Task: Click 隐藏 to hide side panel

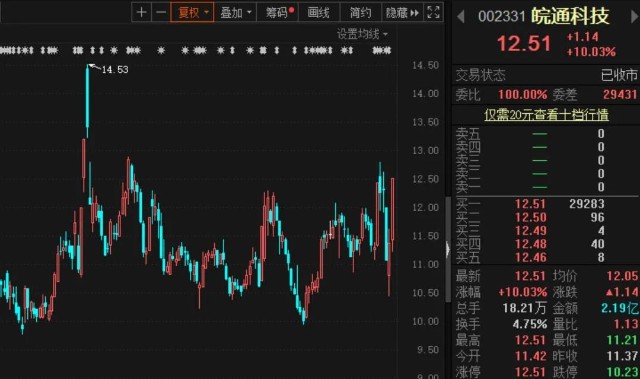Action: [x=402, y=12]
